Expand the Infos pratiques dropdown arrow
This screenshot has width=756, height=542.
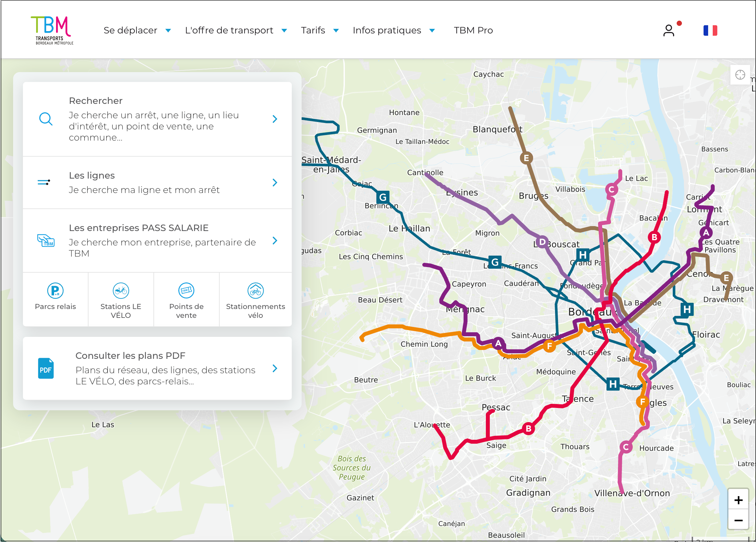point(432,31)
